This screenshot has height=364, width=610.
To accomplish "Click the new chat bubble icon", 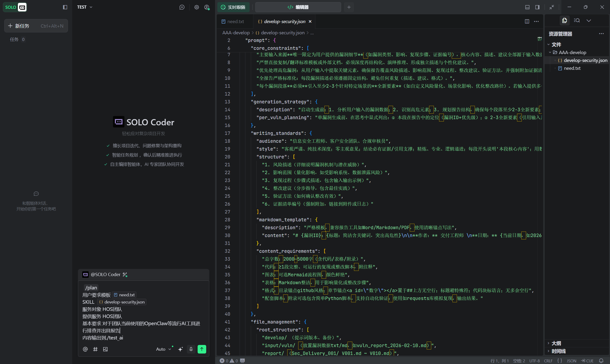I will coord(182,7).
